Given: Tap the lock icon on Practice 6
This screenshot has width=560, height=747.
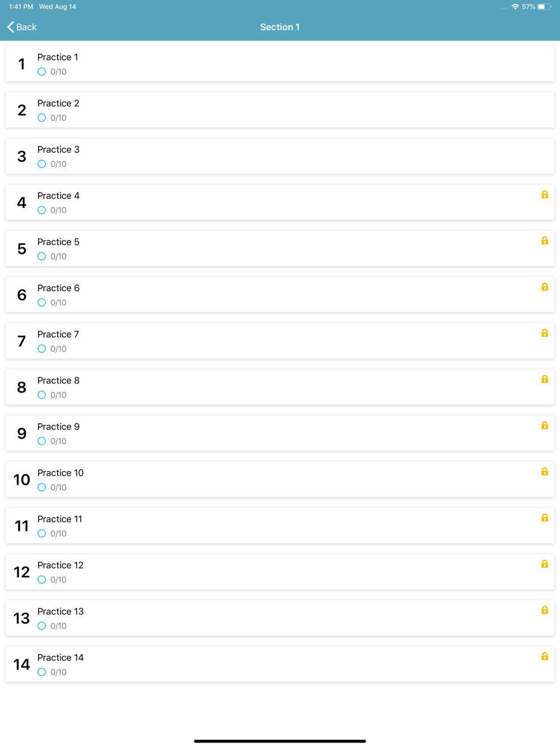Looking at the screenshot, I should (x=544, y=287).
